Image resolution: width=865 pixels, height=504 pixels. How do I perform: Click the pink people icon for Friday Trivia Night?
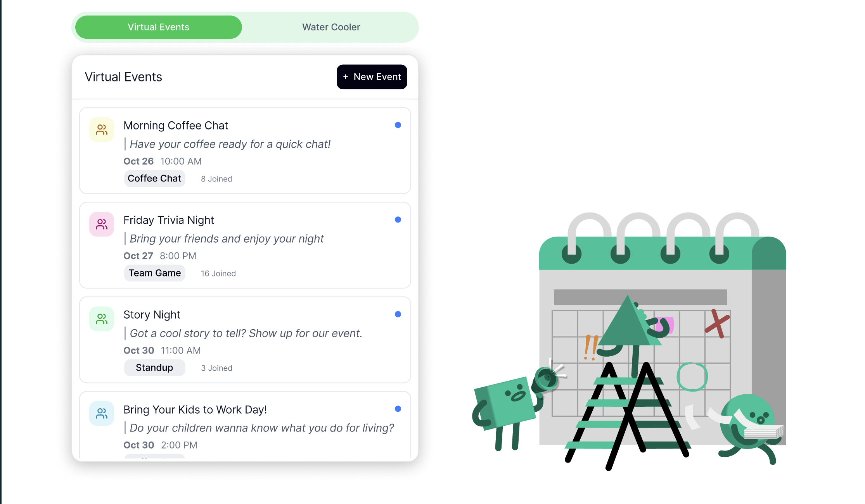tap(102, 224)
